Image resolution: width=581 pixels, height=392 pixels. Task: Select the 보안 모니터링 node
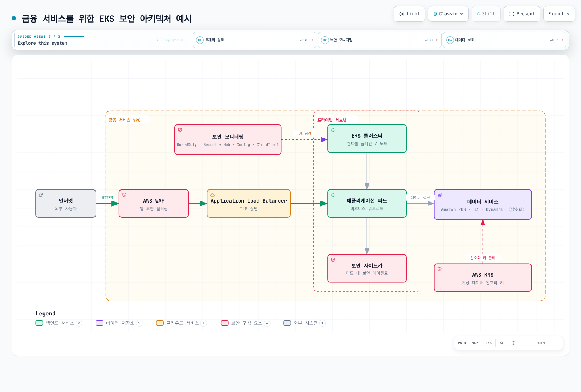[228, 140]
